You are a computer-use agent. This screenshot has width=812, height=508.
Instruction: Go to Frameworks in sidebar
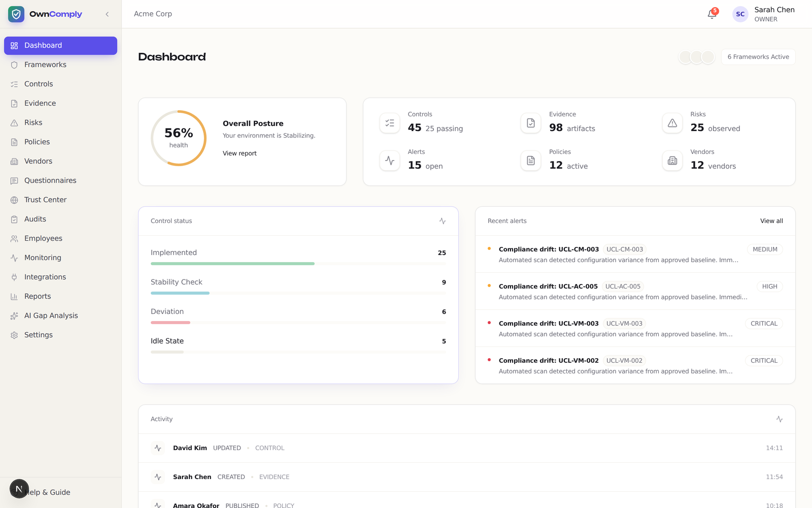point(60,65)
